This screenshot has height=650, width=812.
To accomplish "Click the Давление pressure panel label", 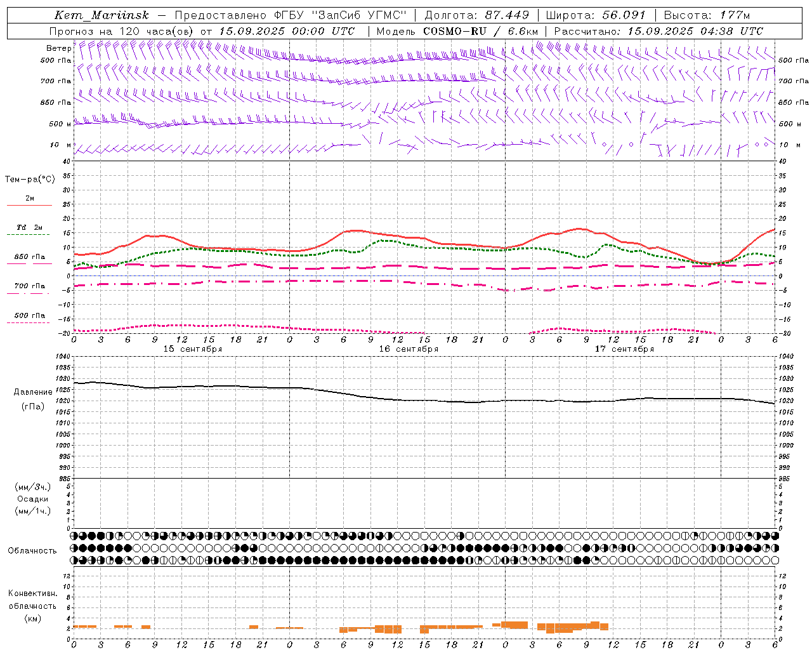I will [x=33, y=392].
